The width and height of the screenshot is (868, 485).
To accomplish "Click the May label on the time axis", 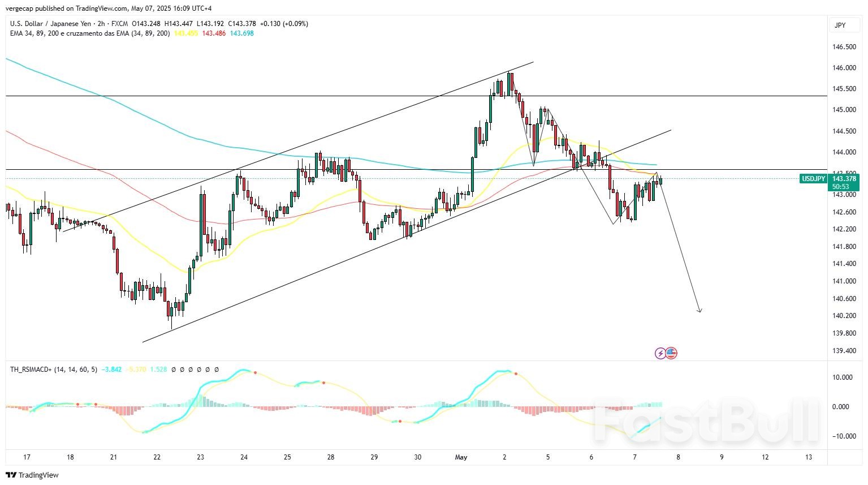I will coord(461,457).
